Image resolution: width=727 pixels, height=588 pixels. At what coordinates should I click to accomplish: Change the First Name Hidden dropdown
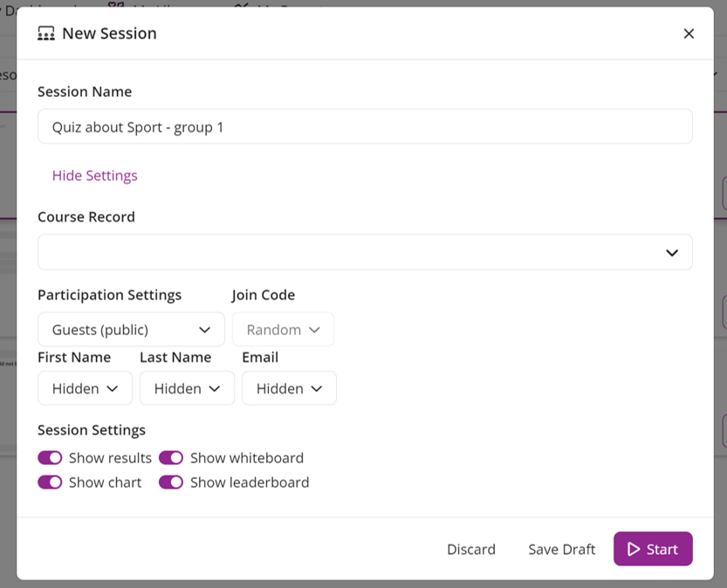(85, 388)
